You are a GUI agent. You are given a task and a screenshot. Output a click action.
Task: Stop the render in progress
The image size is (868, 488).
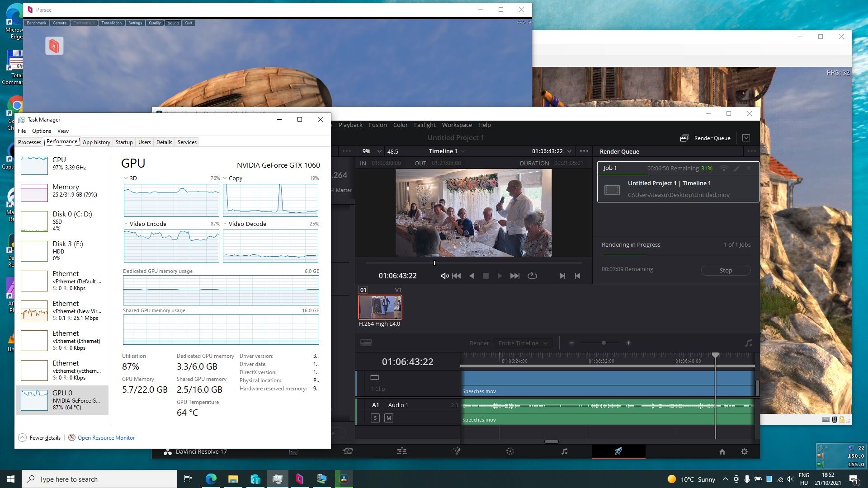coord(726,270)
